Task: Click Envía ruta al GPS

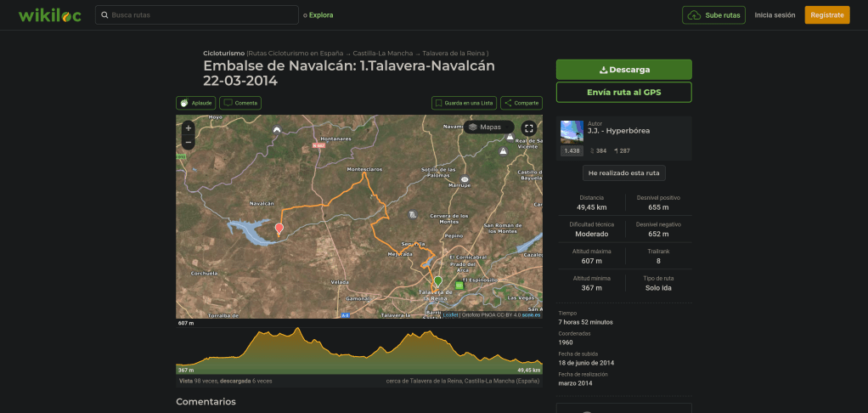Action: pyautogui.click(x=623, y=92)
